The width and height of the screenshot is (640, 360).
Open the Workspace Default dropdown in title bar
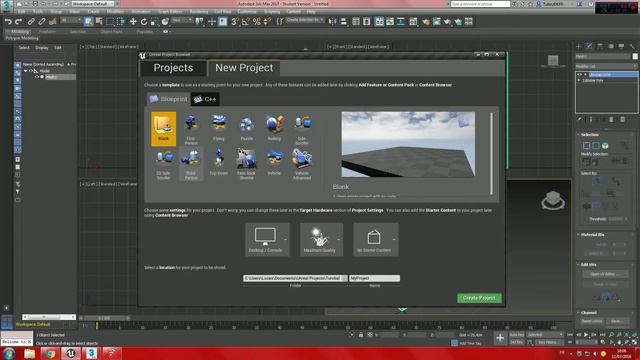pyautogui.click(x=93, y=4)
